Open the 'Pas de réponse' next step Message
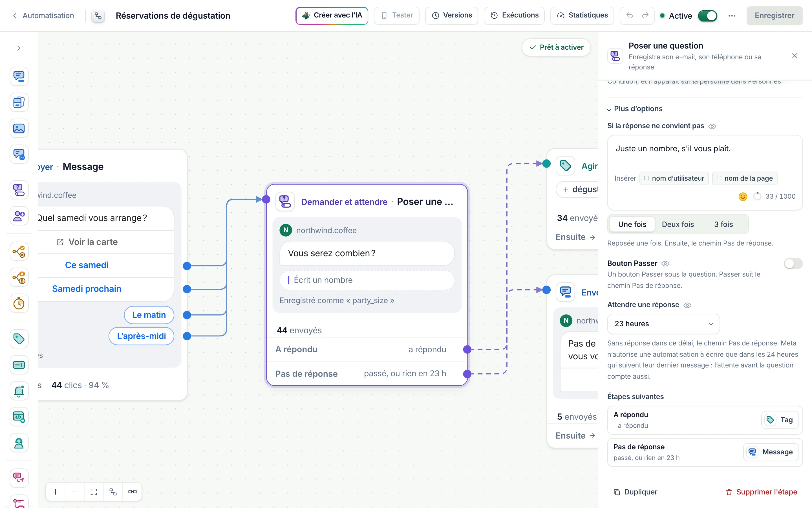The height and width of the screenshot is (508, 812). click(771, 452)
